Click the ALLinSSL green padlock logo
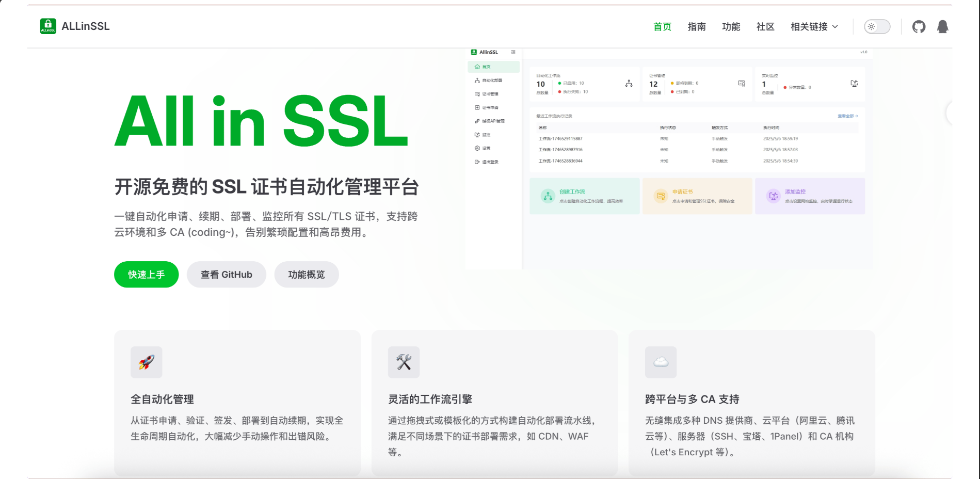Image resolution: width=980 pixels, height=479 pixels. 48,26
